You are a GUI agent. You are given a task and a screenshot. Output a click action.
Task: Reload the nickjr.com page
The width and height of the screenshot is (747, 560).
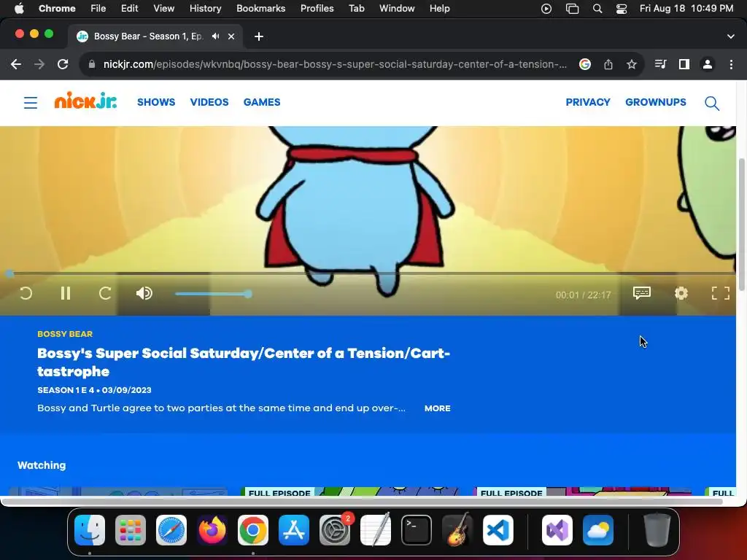(x=63, y=64)
